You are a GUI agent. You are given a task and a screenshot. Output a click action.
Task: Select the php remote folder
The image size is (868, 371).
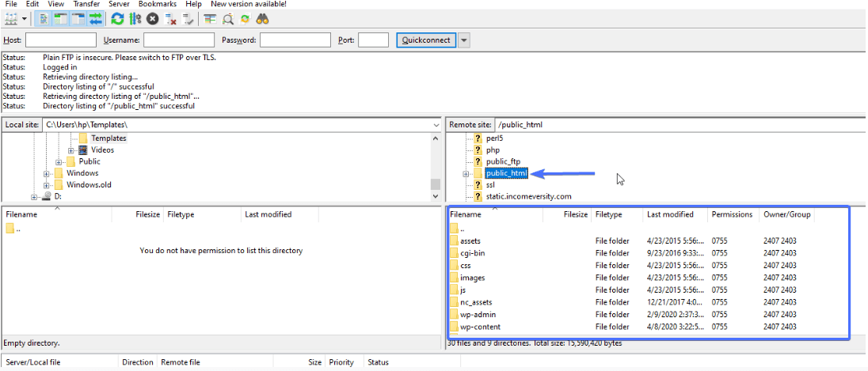pos(493,150)
